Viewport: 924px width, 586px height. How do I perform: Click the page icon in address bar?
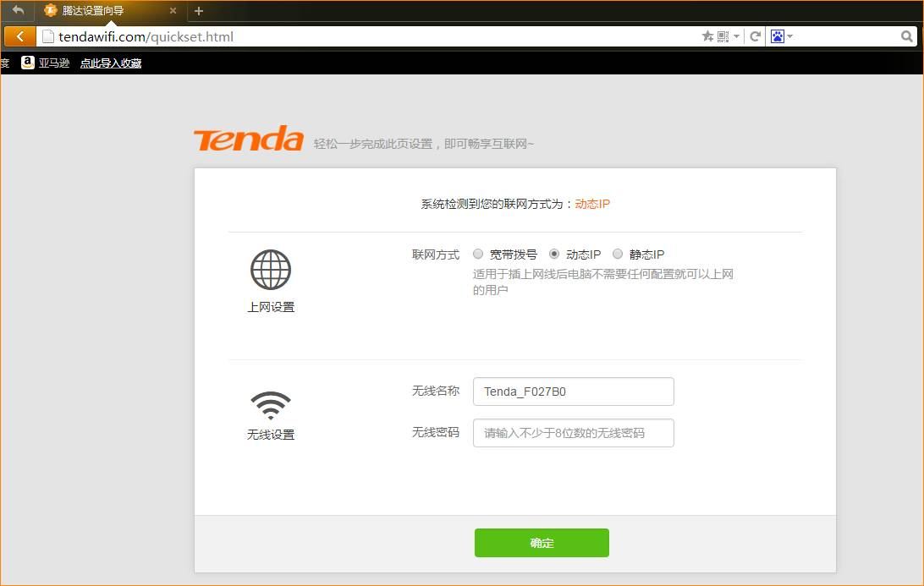pos(48,36)
